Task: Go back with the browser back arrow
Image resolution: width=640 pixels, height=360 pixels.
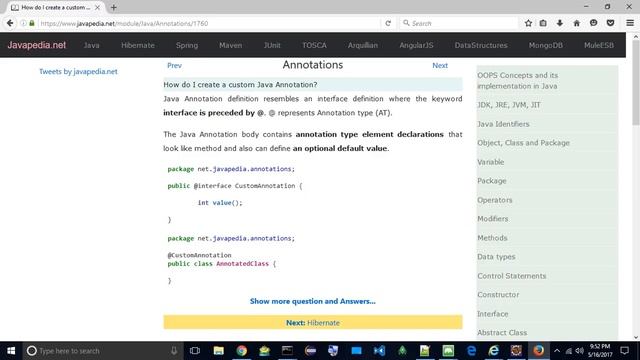Action: click(10, 23)
